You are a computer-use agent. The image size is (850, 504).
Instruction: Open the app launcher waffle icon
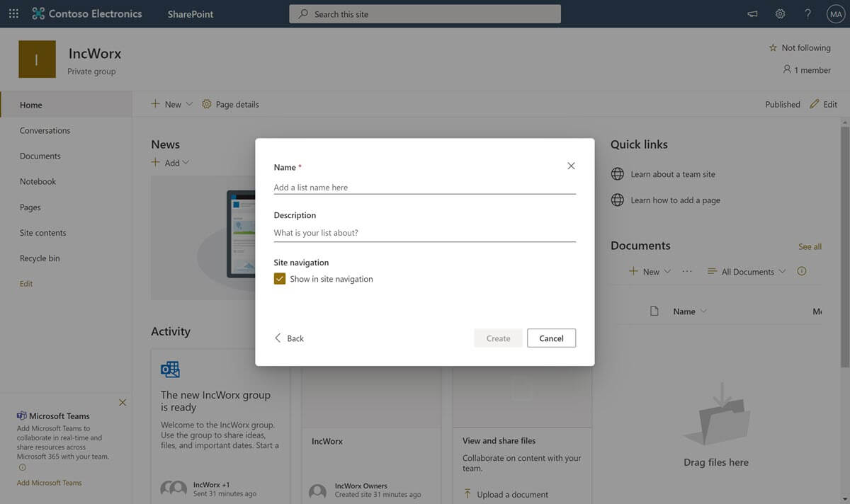13,13
